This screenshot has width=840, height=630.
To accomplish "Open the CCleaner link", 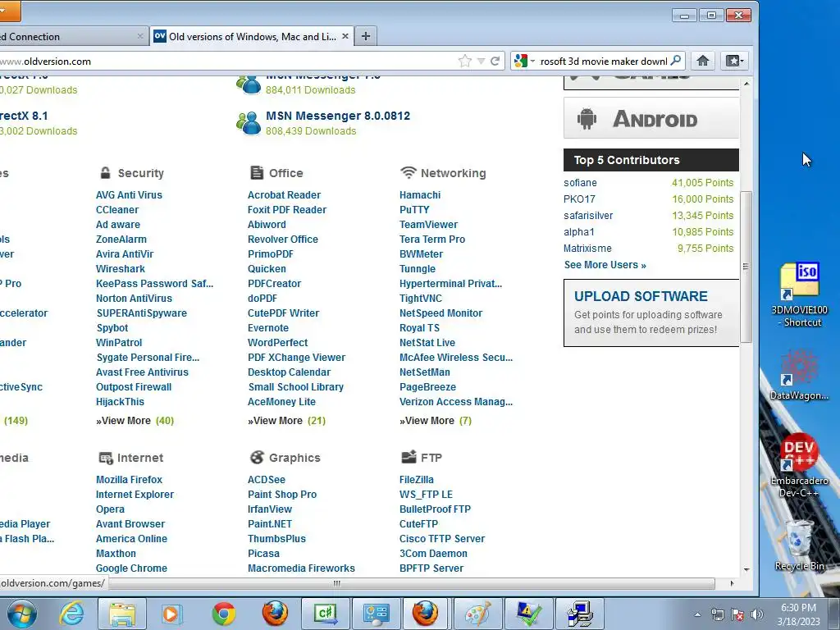I will tap(117, 210).
